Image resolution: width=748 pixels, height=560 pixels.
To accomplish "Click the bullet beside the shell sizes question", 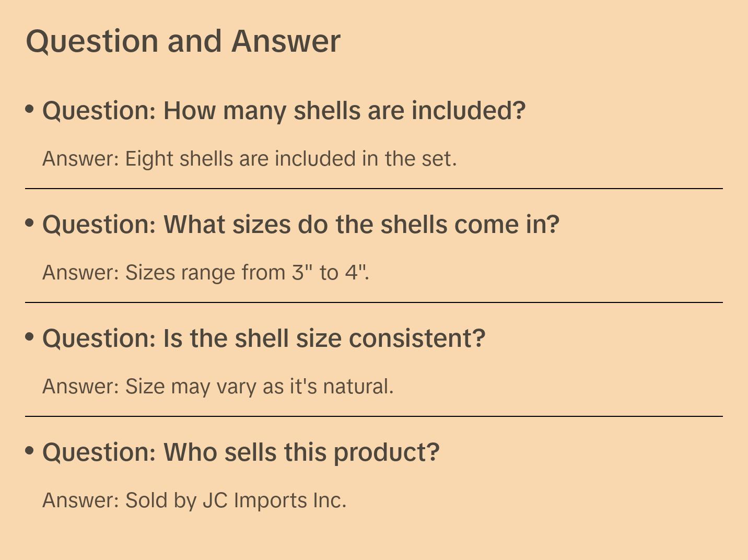I will (30, 223).
